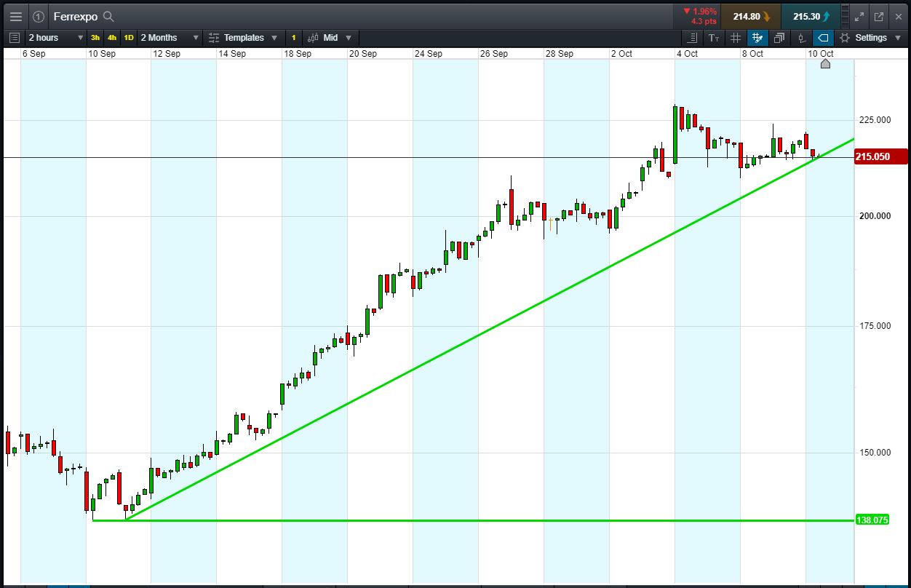This screenshot has width=911, height=588.
Task: Open the chart list panel icon
Action: 15,38
